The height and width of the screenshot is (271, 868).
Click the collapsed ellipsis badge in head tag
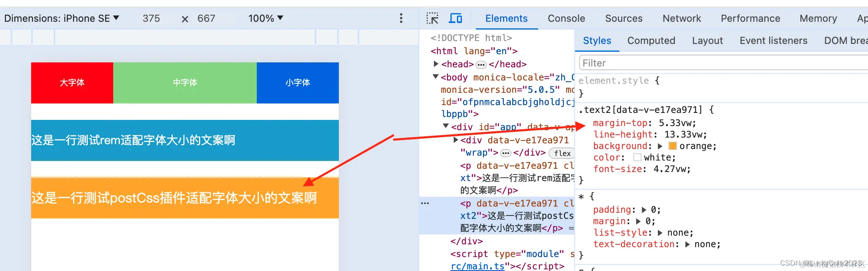point(481,64)
